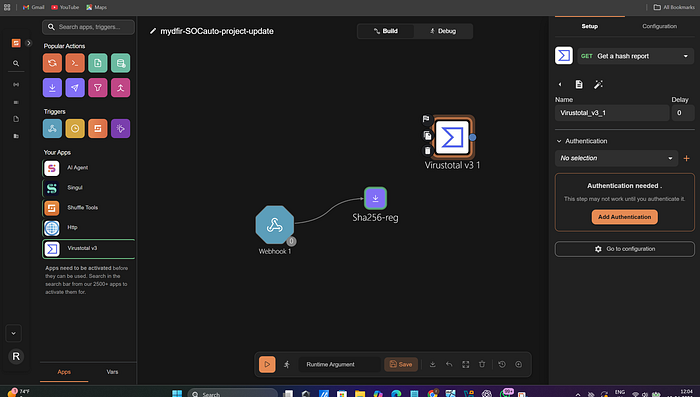The height and width of the screenshot is (397, 700).
Task: Open the document icon in Setup panel
Action: click(579, 84)
